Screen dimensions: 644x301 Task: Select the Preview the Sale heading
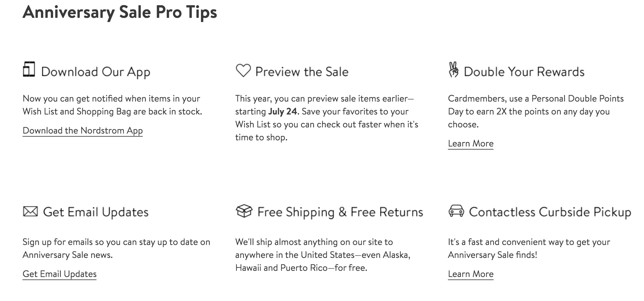[302, 72]
